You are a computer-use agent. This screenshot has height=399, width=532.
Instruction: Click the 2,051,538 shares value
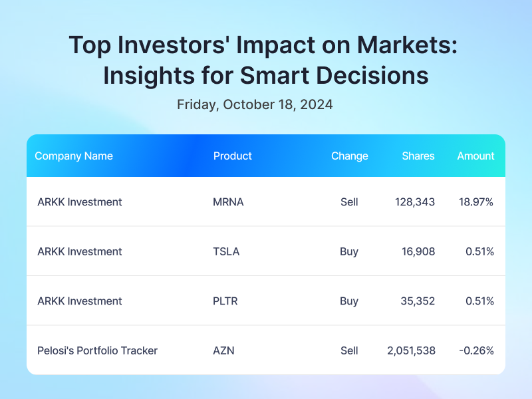point(411,350)
